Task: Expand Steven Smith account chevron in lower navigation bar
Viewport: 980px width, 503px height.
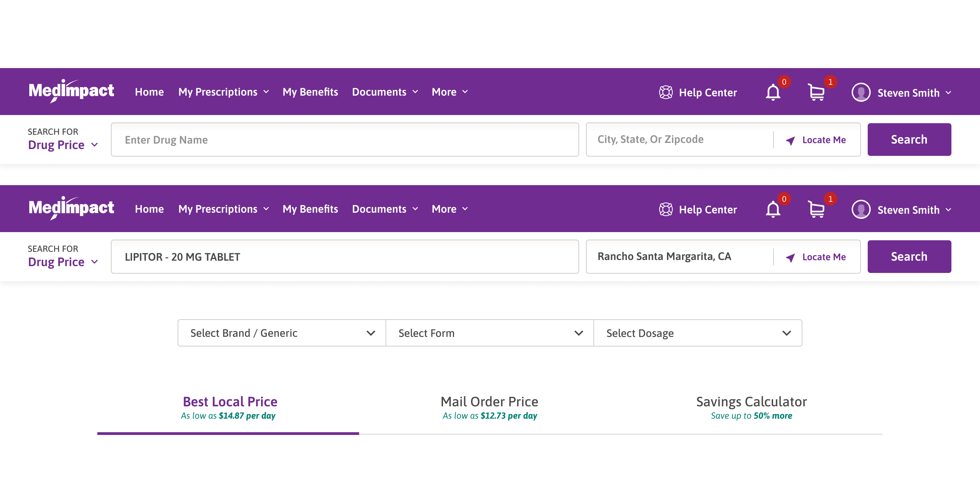Action: point(948,210)
